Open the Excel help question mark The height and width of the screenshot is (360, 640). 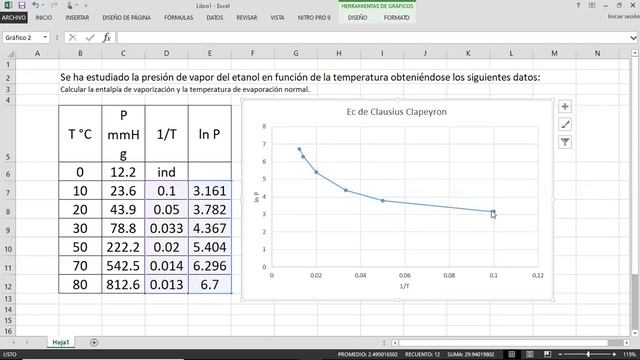click(x=578, y=6)
